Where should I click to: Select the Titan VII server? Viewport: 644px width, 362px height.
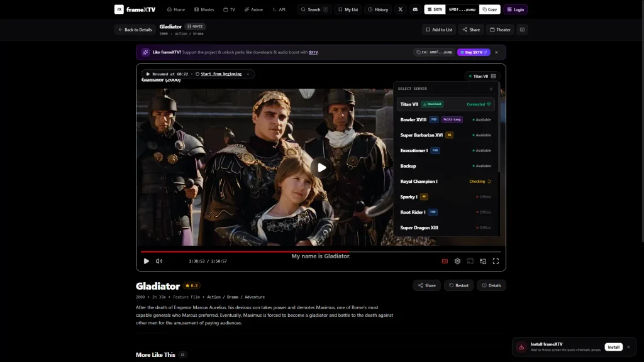446,104
